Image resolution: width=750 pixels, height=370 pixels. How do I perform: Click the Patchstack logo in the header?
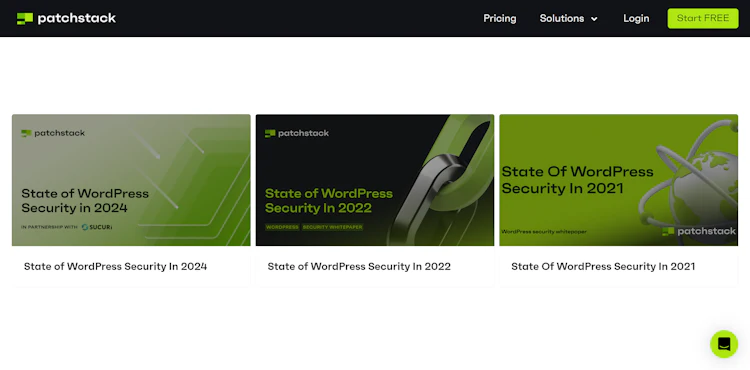coord(66,18)
